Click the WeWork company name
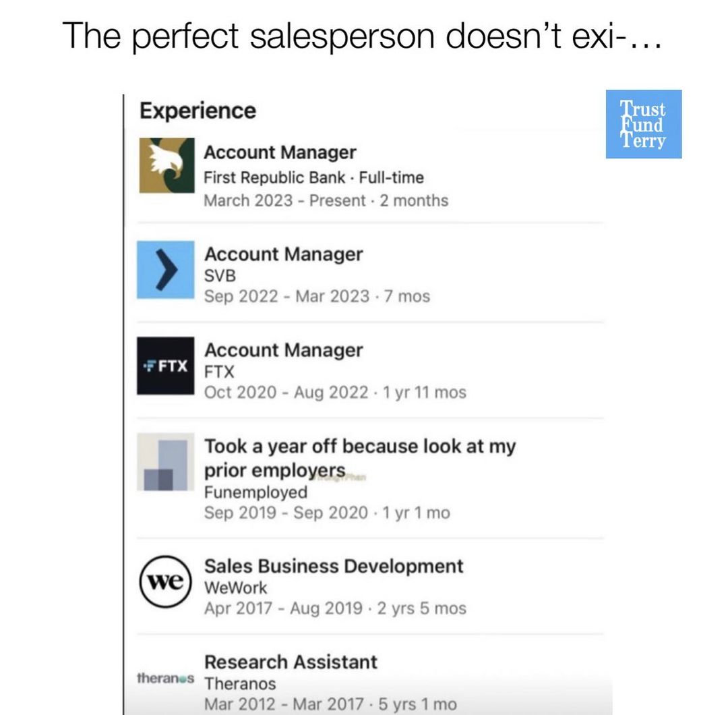The image size is (728, 715). pyautogui.click(x=235, y=588)
